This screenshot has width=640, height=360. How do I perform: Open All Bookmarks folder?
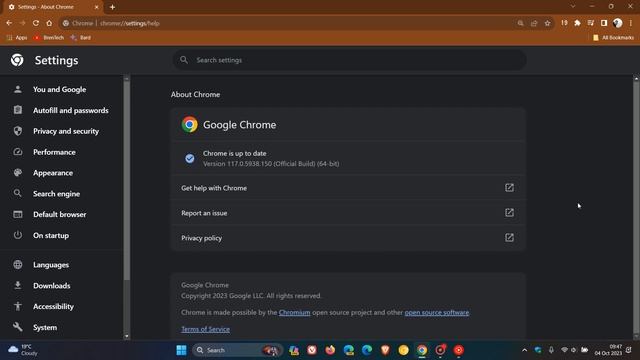[613, 38]
